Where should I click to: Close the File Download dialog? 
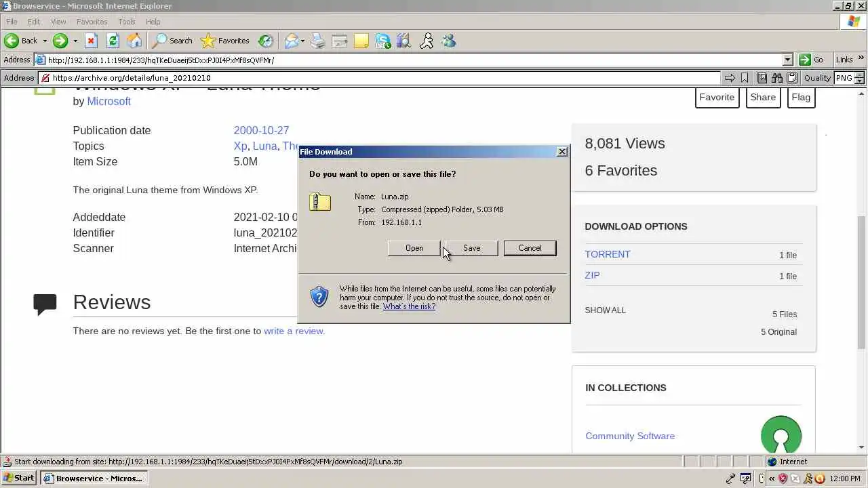point(562,152)
